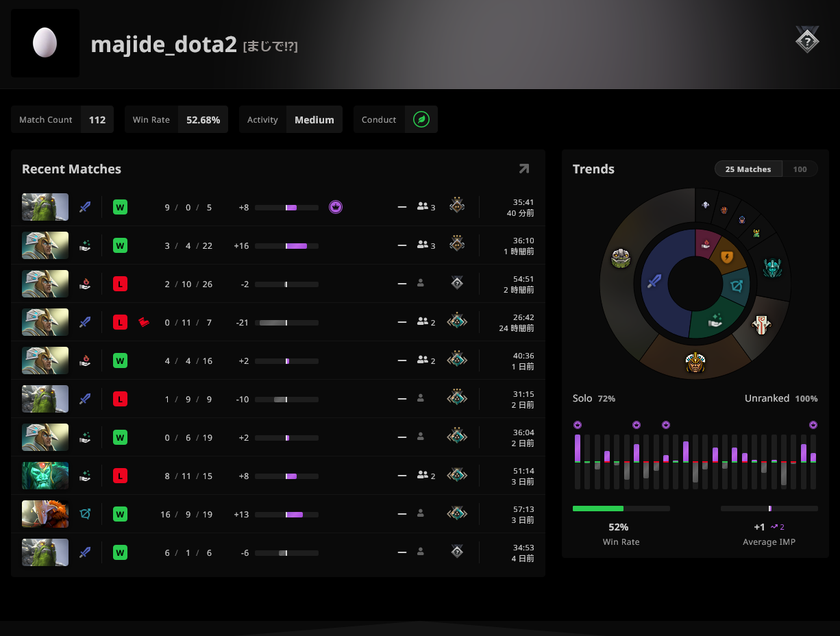Screen dimensions: 840x636
Task: Click the Win Rate value 52.68%
Action: [x=203, y=120]
